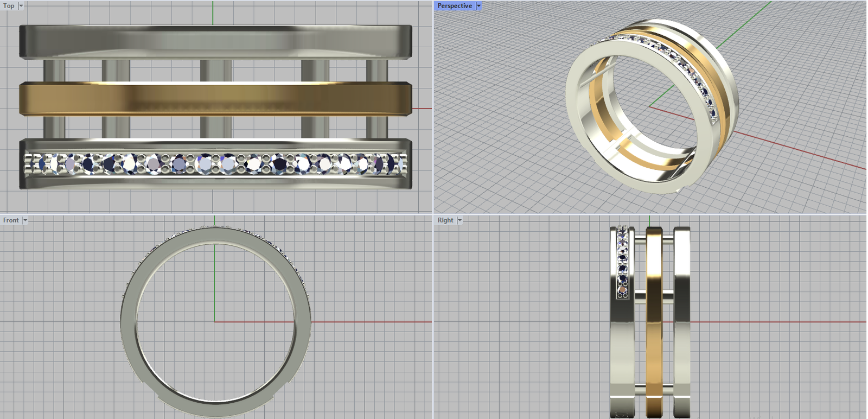868x419 pixels.
Task: Pick the upper silver band in Top view
Action: 215,41
